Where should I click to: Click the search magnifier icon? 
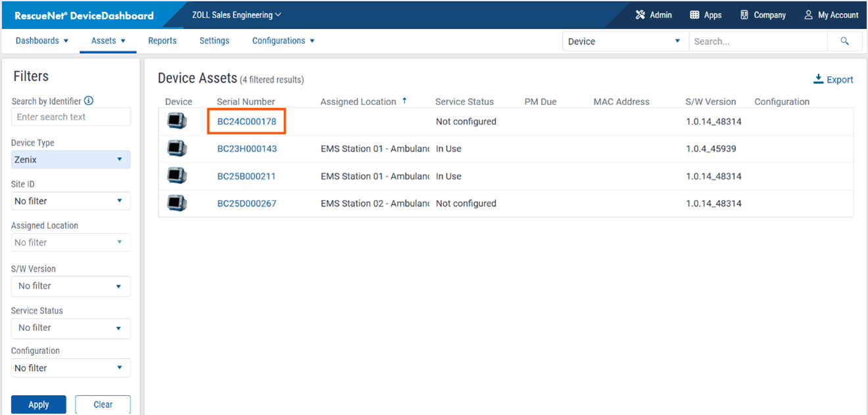[x=845, y=41]
